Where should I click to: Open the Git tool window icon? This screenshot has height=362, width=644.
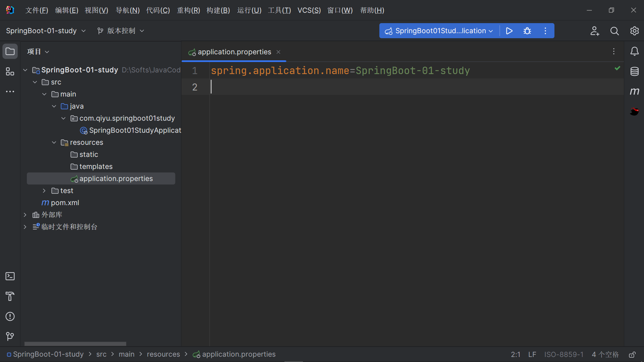click(x=10, y=337)
